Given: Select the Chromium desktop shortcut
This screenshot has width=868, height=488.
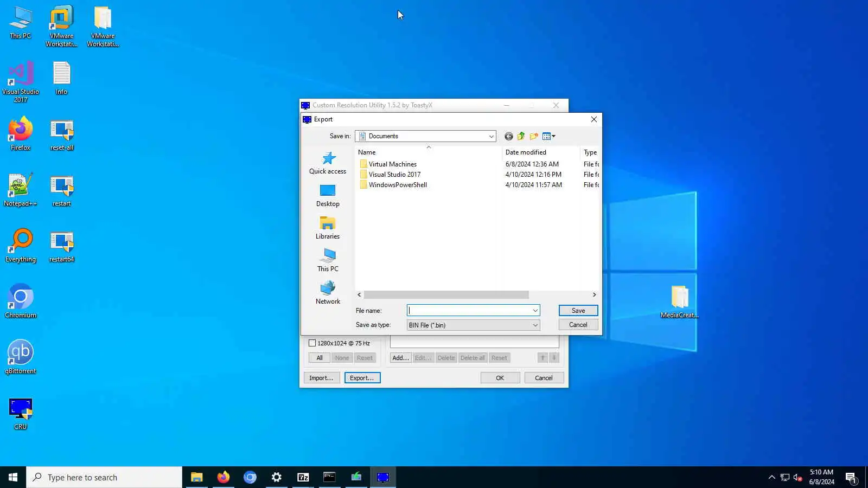Looking at the screenshot, I should coord(21,301).
